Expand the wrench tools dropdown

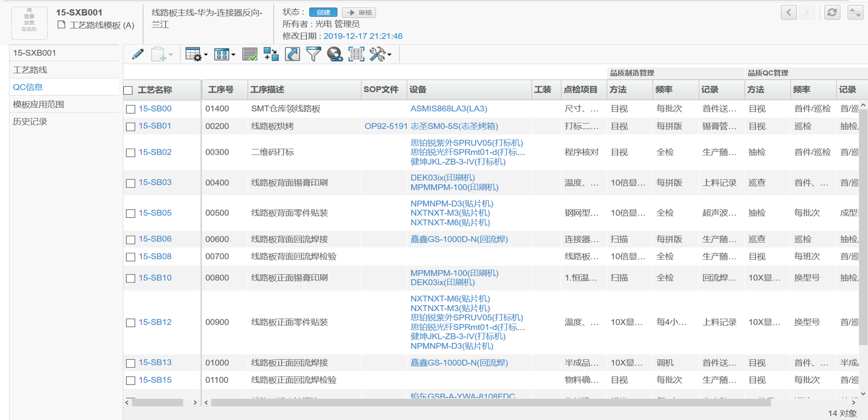tap(380, 54)
